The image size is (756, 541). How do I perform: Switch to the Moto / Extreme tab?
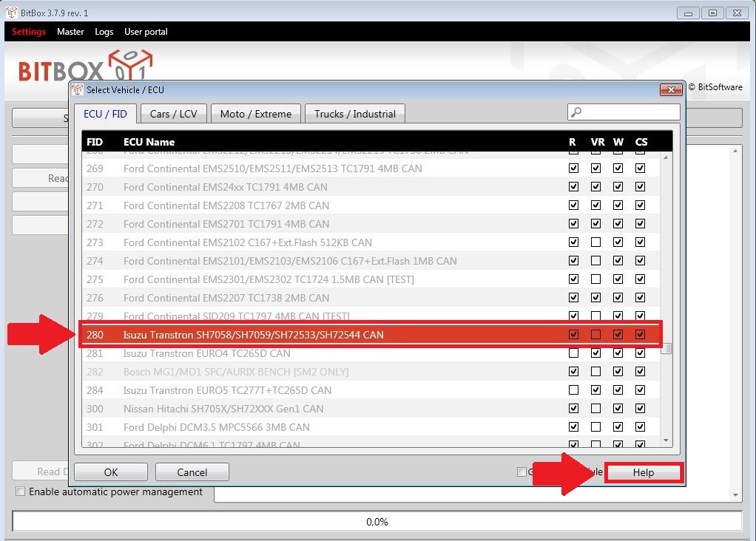point(255,114)
